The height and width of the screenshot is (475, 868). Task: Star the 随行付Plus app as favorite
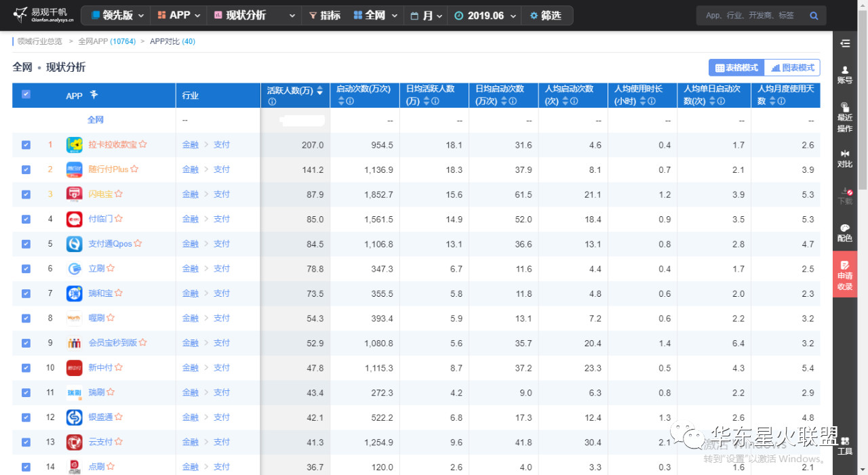tap(134, 169)
